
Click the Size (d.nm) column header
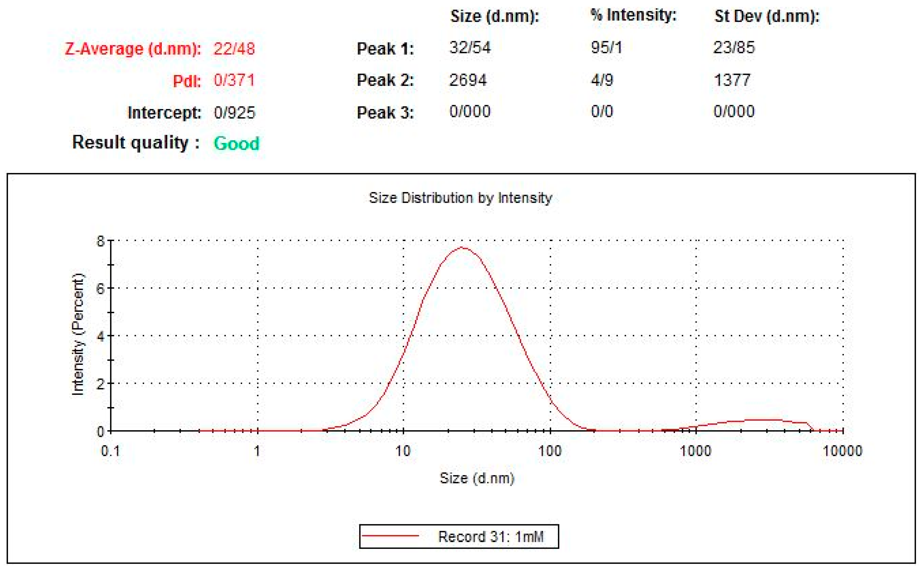click(495, 16)
